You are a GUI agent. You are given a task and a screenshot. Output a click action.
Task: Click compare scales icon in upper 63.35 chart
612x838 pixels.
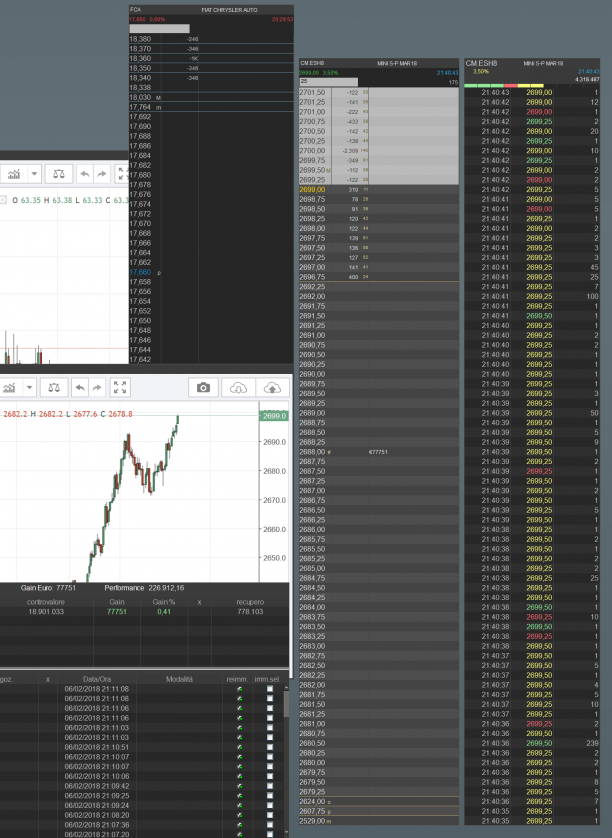(59, 174)
